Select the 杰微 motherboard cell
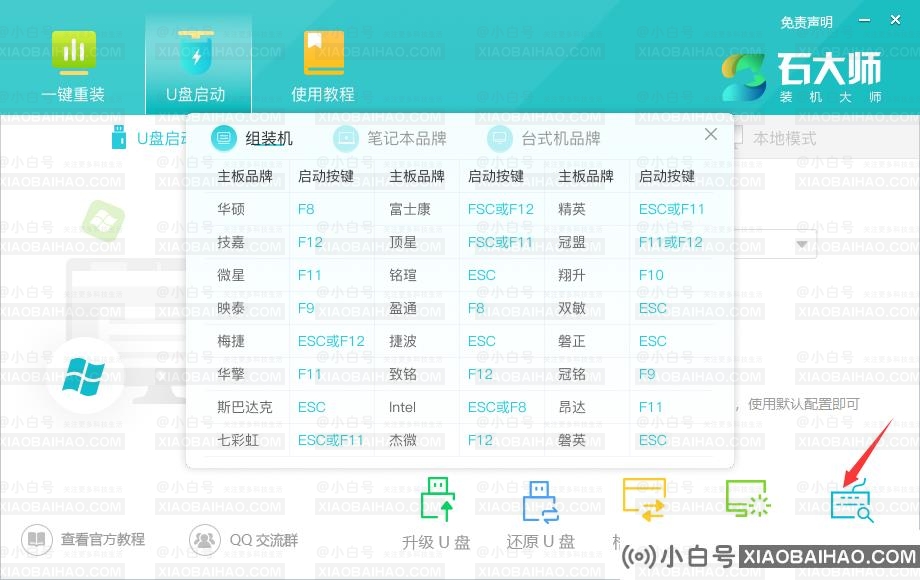 402,440
